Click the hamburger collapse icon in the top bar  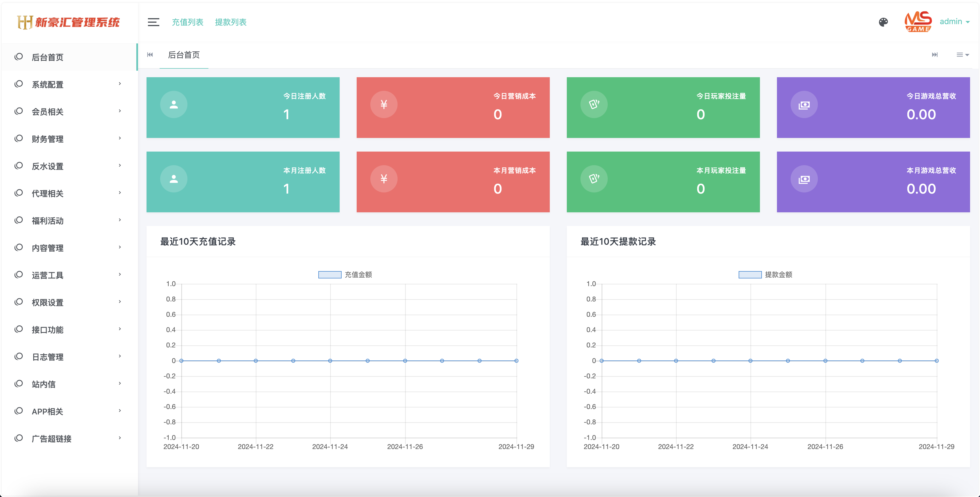tap(153, 22)
